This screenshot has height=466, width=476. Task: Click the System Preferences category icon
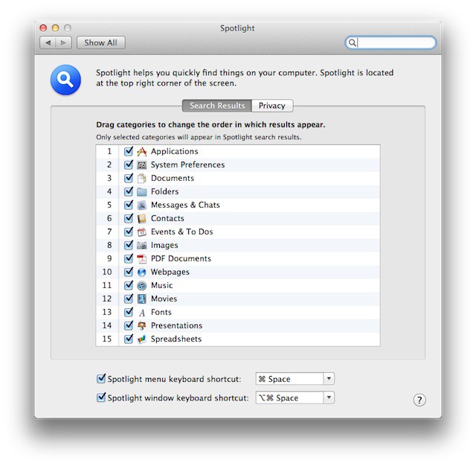point(142,165)
